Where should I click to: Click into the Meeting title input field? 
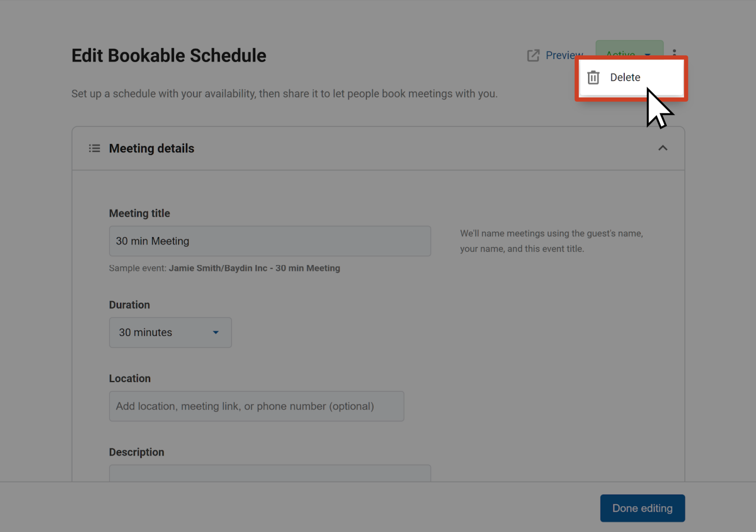pos(270,241)
